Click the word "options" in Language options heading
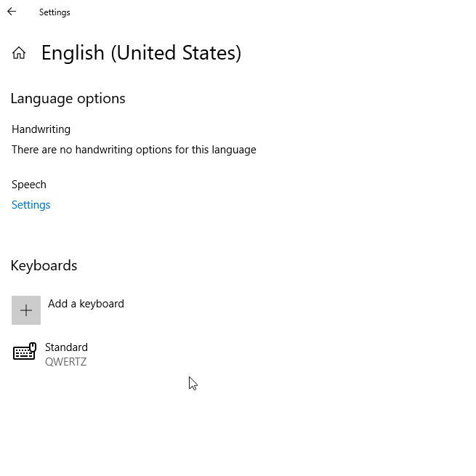 [x=101, y=99]
